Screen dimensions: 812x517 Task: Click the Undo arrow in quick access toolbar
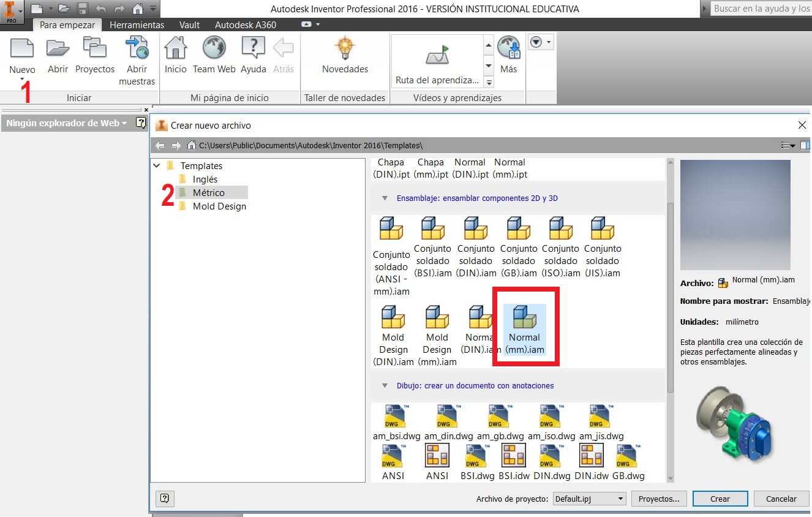click(101, 9)
